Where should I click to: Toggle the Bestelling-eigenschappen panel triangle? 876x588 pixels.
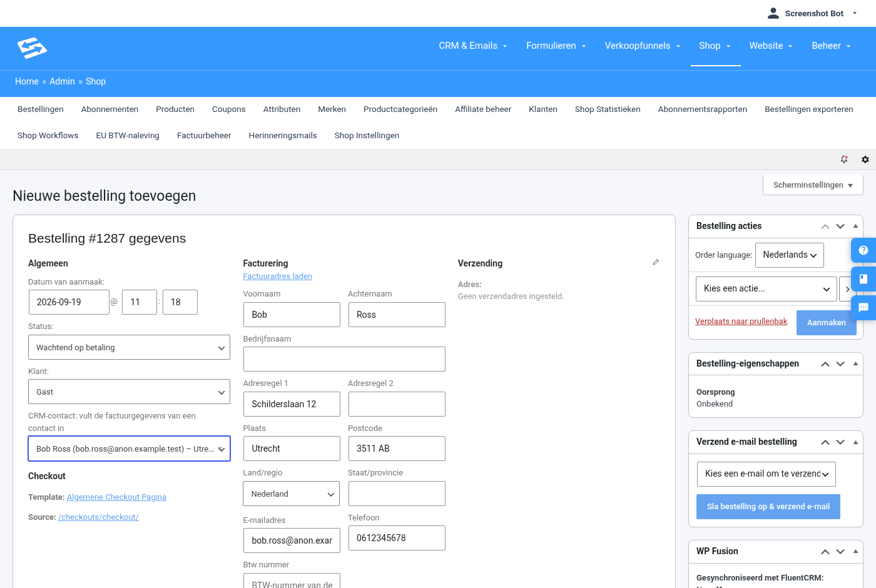[855, 363]
